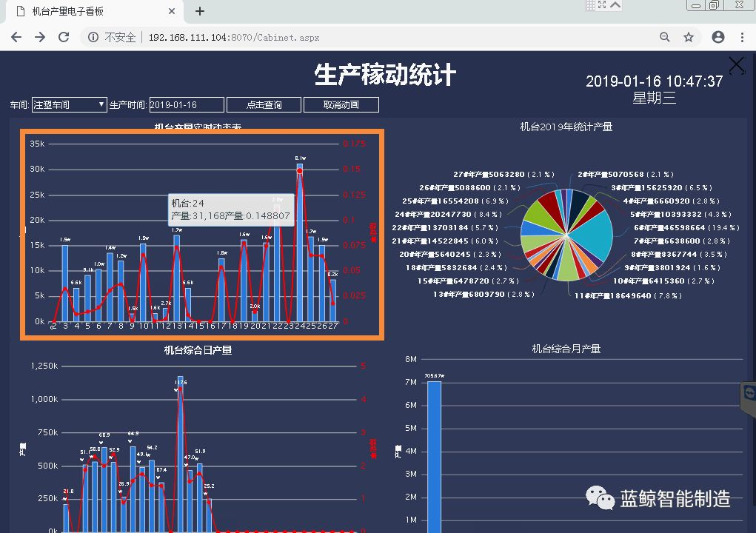Open the browser three-dot menu
This screenshot has height=533, width=756.
[x=742, y=37]
